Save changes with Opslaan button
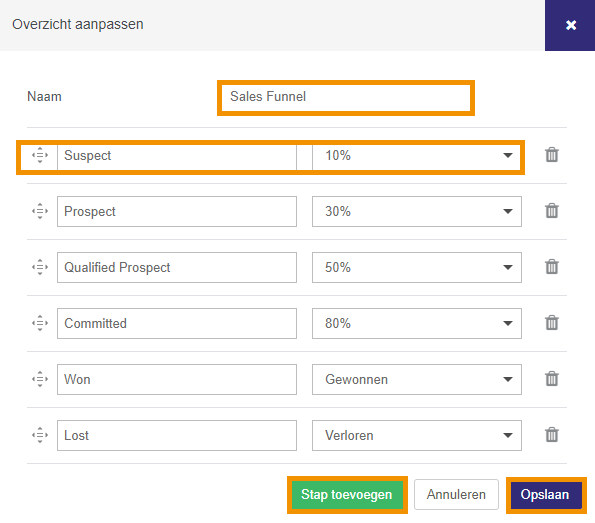This screenshot has width=595, height=523. point(546,495)
